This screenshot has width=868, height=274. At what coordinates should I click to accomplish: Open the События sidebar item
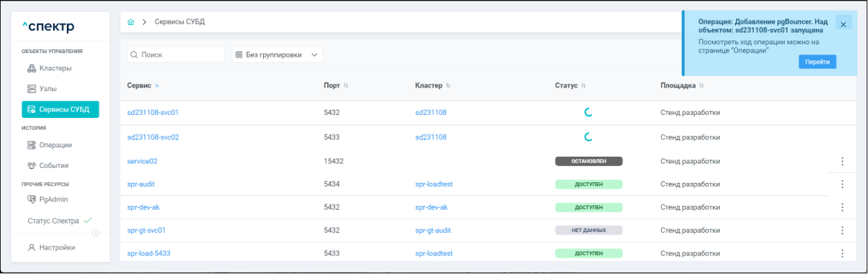(54, 166)
